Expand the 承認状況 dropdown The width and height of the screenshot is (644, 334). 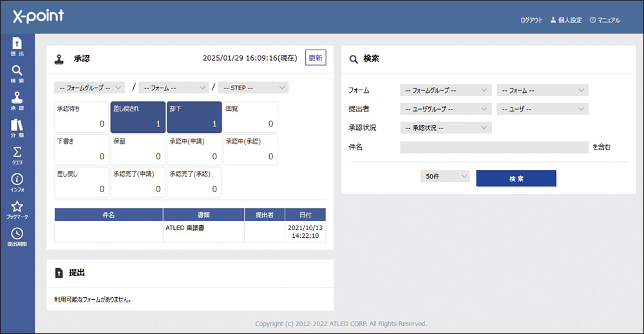[x=445, y=128]
